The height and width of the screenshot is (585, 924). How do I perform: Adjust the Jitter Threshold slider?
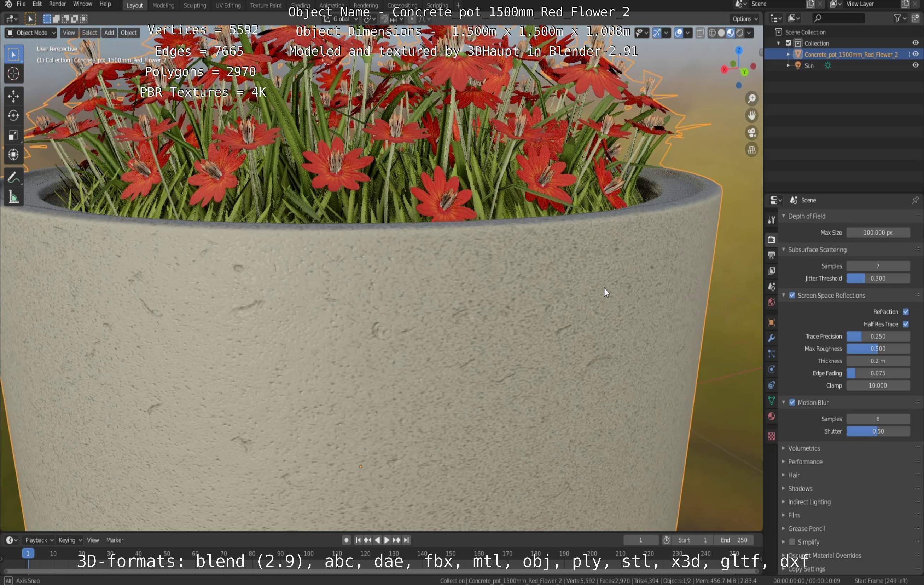click(x=878, y=279)
